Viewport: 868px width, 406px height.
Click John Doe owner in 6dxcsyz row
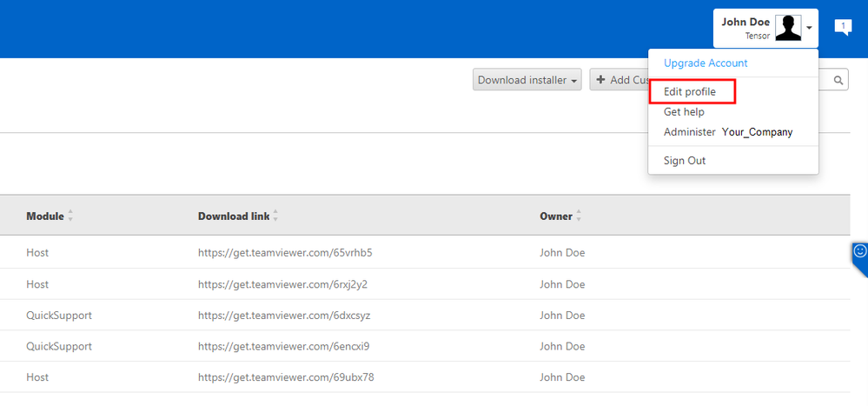point(562,316)
